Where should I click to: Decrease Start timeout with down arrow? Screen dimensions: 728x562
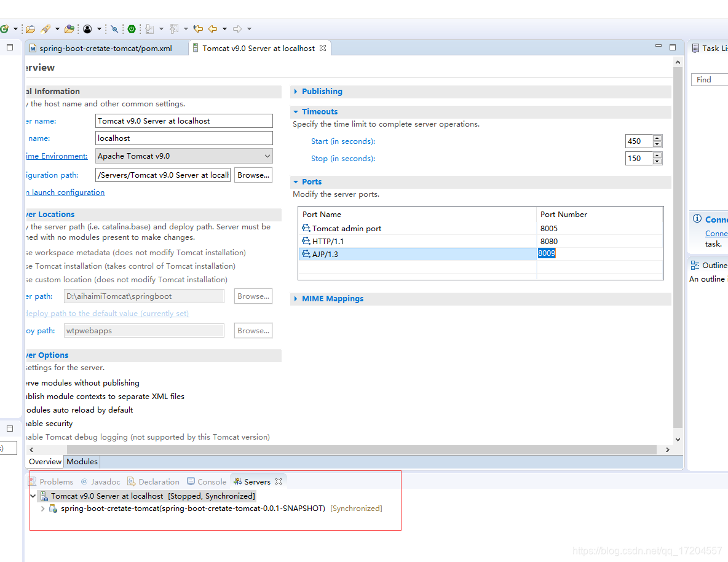[657, 144]
